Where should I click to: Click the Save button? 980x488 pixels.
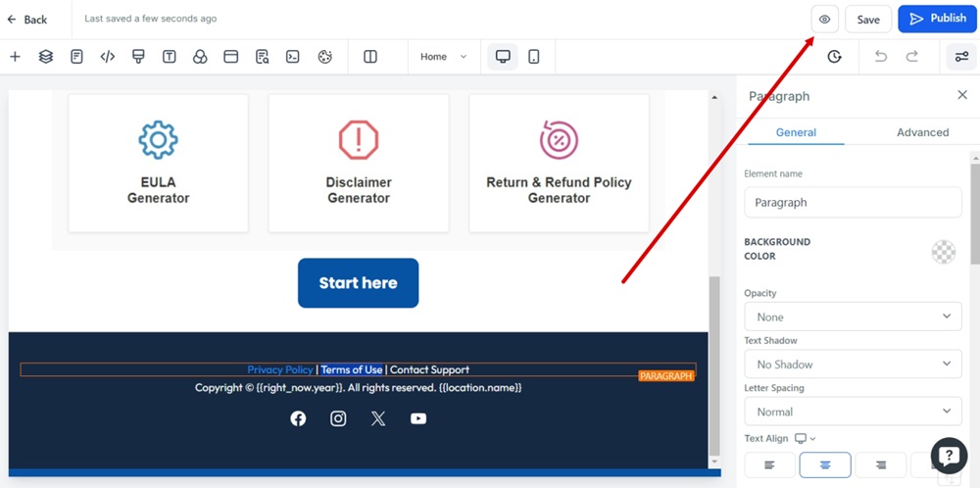868,20
